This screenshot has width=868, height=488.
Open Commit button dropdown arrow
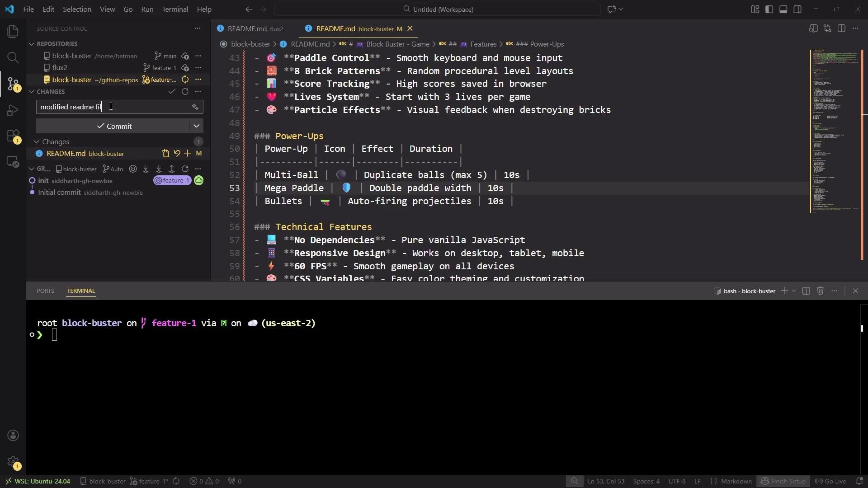click(x=196, y=126)
